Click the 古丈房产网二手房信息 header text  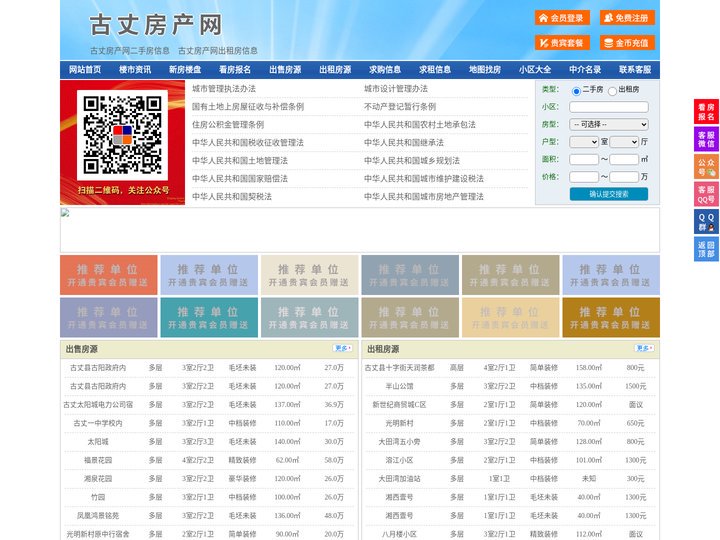pyautogui.click(x=130, y=51)
